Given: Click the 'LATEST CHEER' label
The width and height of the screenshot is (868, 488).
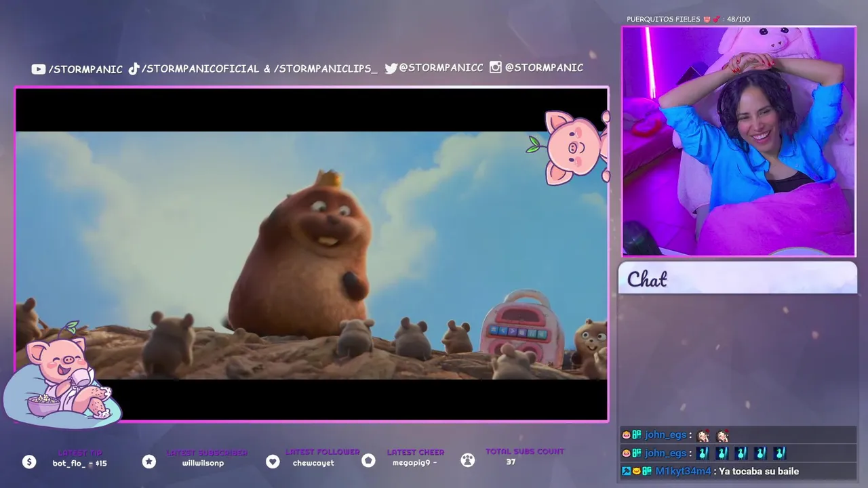Looking at the screenshot, I should pos(416,452).
